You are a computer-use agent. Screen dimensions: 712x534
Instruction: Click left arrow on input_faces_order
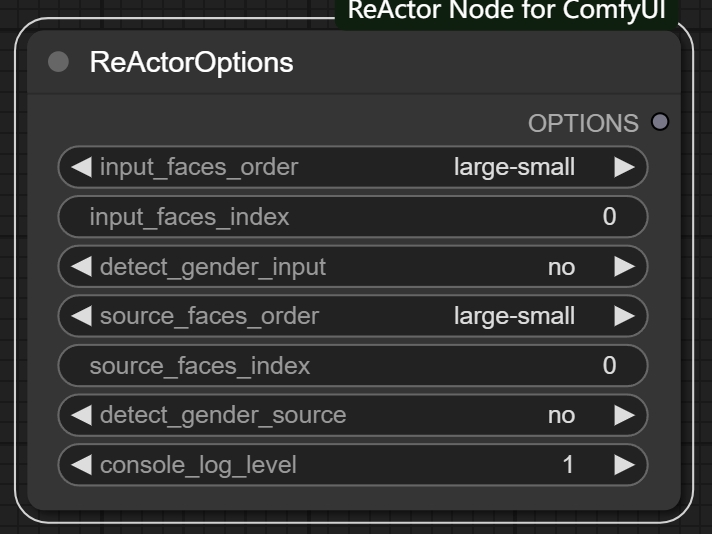pos(81,167)
